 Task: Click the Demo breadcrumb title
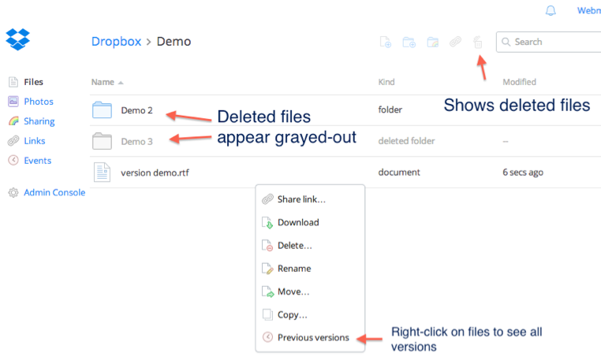174,41
